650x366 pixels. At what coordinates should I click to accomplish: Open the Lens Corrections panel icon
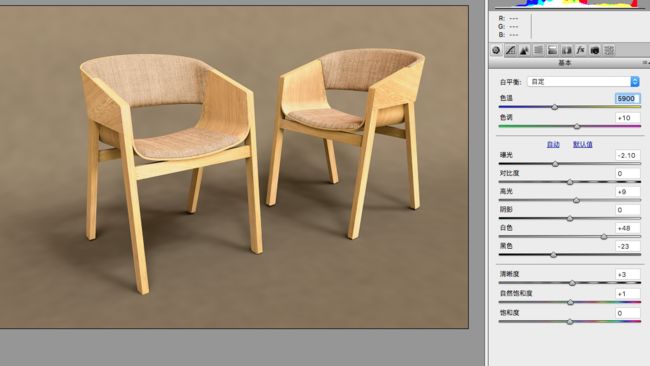coord(567,51)
